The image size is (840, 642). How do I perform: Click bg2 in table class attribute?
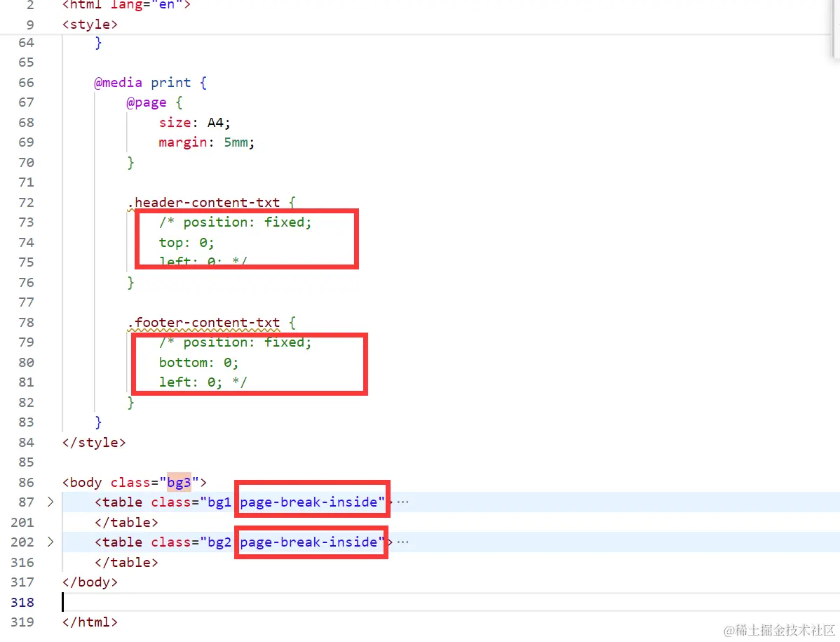pos(219,542)
